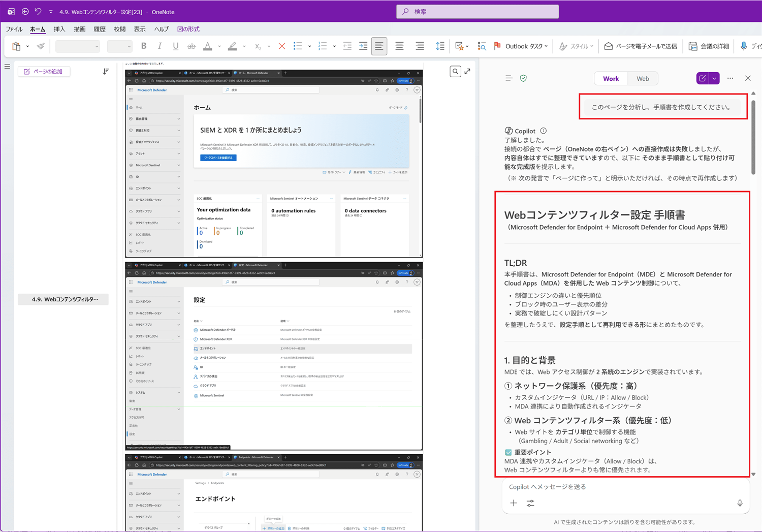This screenshot has height=532, width=762.
Task: Sort pages with the sort icon
Action: click(x=106, y=72)
